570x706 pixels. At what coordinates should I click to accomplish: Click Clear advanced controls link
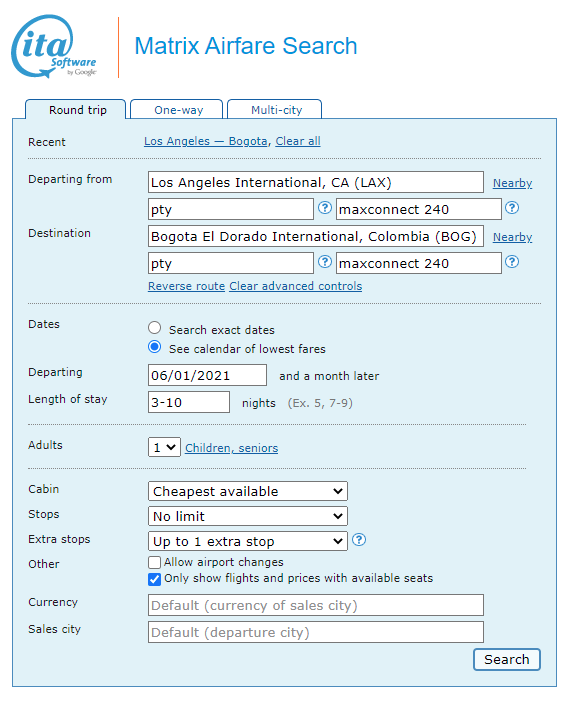coord(296,286)
